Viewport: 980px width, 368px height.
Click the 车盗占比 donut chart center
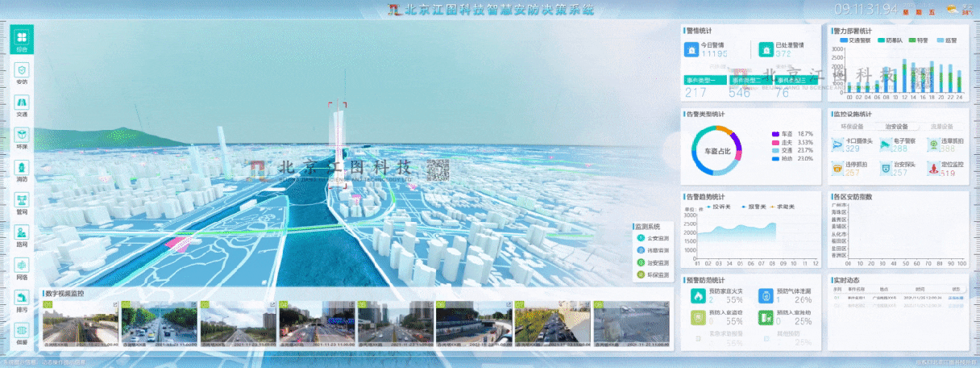[716, 151]
